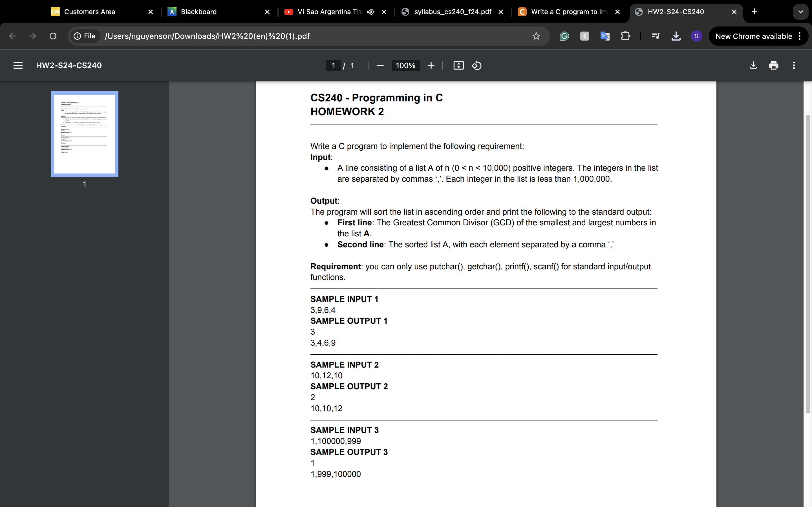
Task: Rotate the PDF counterclockwise
Action: coord(476,65)
